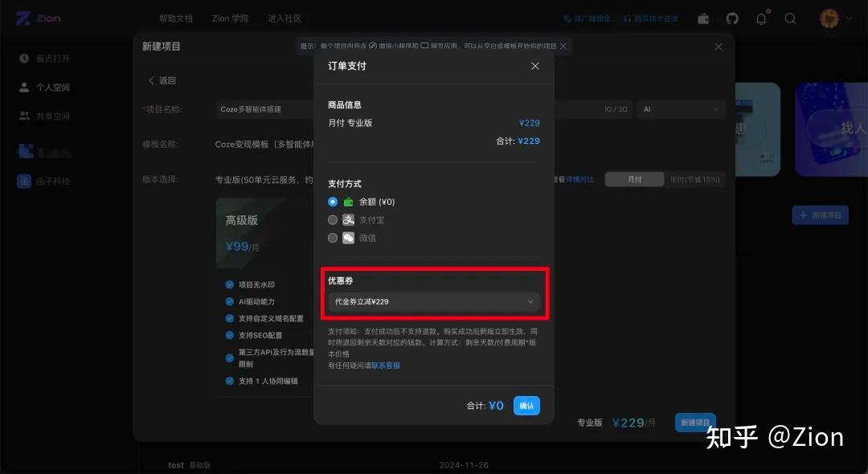Open 进入社区 in the top navigation
Image resolution: width=868 pixels, height=474 pixels.
[x=285, y=18]
